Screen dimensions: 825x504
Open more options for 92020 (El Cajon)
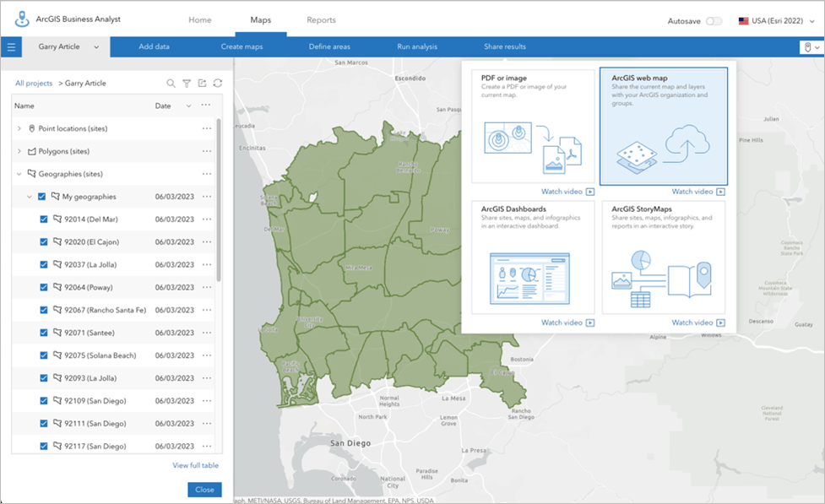[207, 241]
